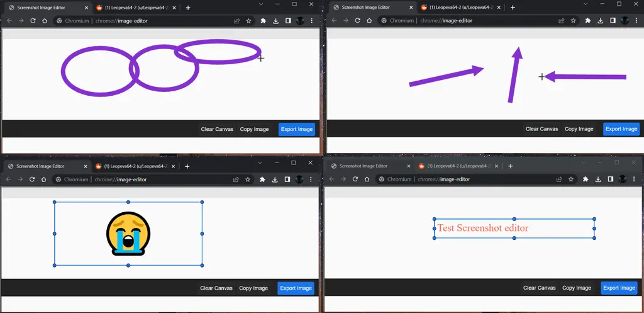Switch to Leopeva64-2 tab in ellipses window
The image size is (644, 313).
tap(135, 8)
